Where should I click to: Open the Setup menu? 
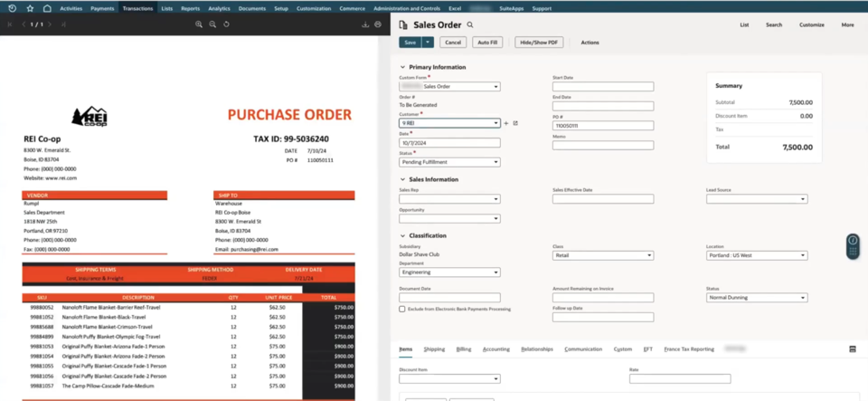(280, 8)
